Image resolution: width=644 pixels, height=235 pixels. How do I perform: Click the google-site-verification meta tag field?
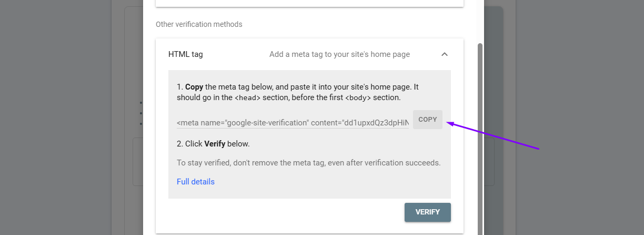tap(292, 123)
